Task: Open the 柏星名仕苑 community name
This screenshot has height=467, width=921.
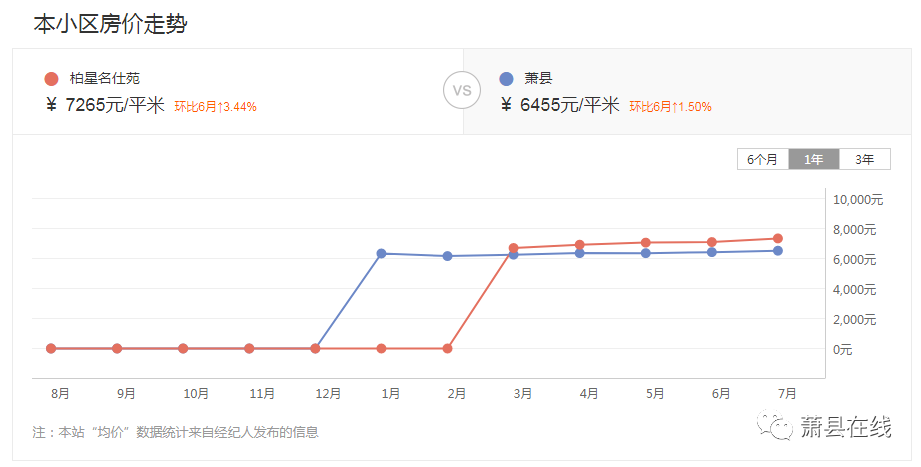Action: [98, 78]
